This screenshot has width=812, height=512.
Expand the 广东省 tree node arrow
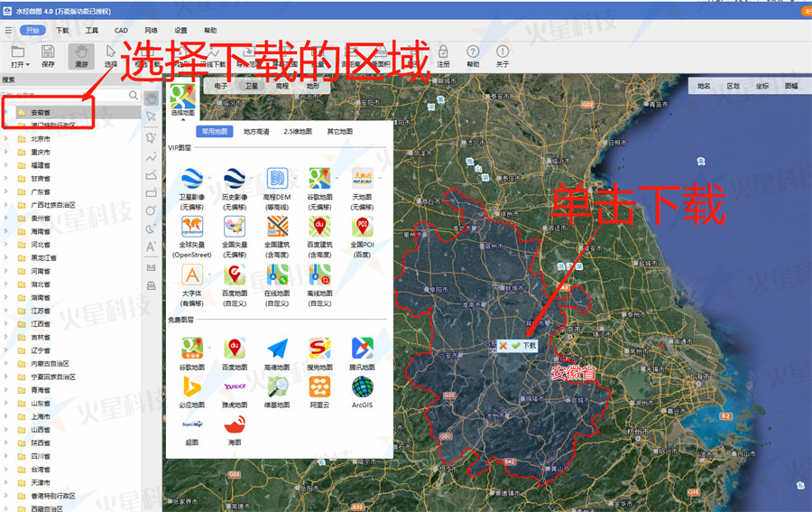(5, 191)
